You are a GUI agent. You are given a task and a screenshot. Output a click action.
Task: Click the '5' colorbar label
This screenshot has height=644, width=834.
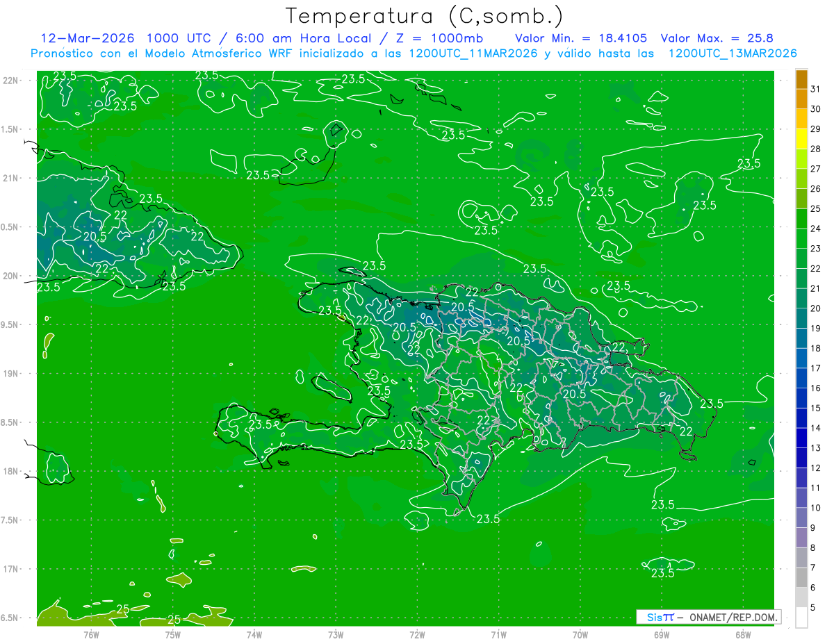813,608
